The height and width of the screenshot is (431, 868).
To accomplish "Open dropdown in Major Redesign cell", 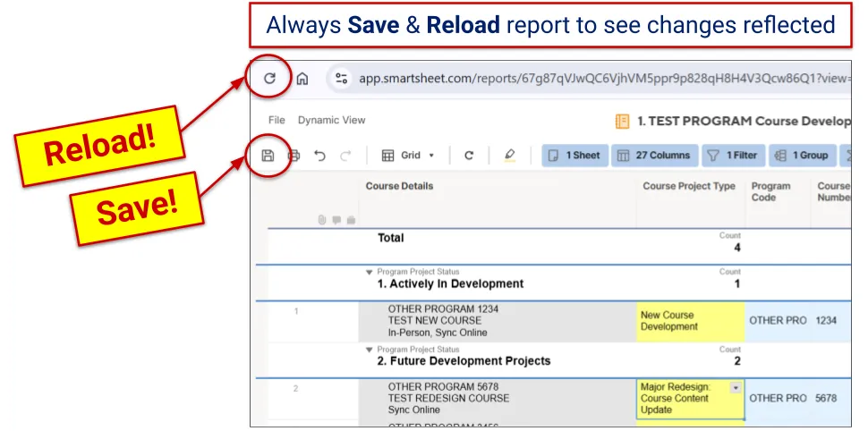I will [736, 388].
